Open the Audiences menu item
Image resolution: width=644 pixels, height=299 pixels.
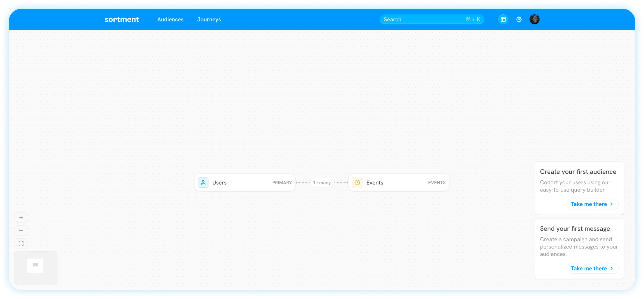tap(170, 19)
